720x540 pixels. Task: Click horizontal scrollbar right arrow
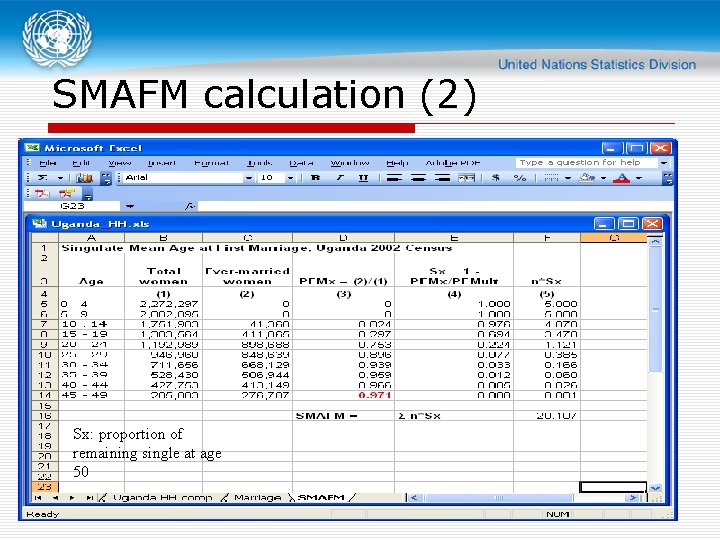tap(633, 498)
